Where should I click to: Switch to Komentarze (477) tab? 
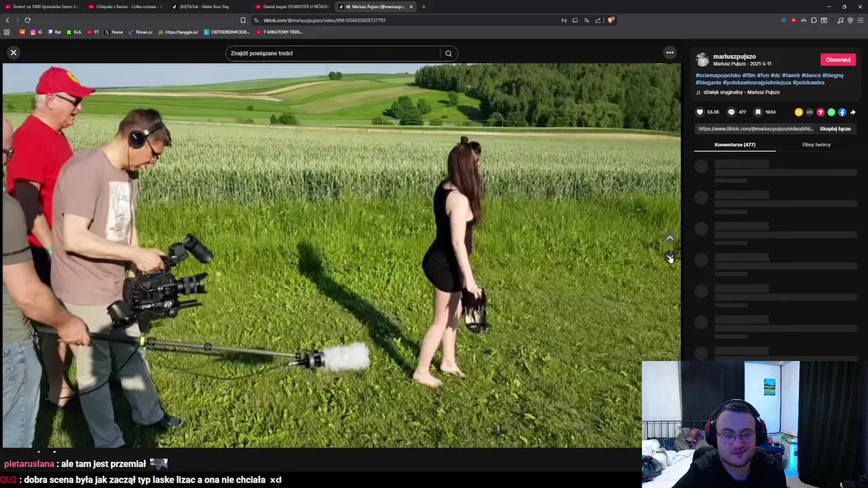coord(734,144)
